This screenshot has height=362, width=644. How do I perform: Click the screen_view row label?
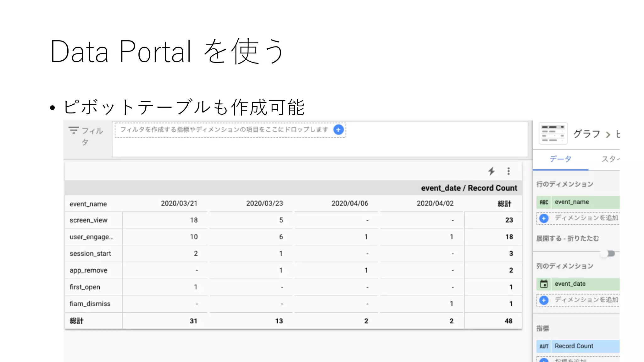click(88, 220)
